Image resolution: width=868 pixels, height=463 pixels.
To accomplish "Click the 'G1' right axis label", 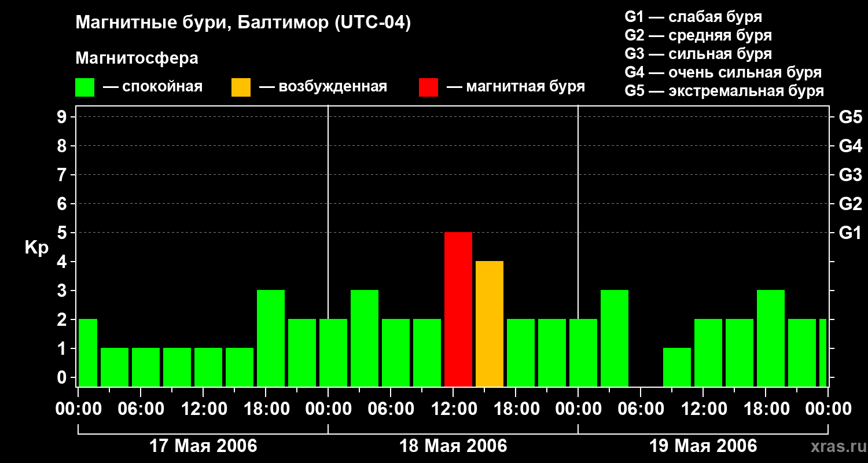I will (x=850, y=233).
